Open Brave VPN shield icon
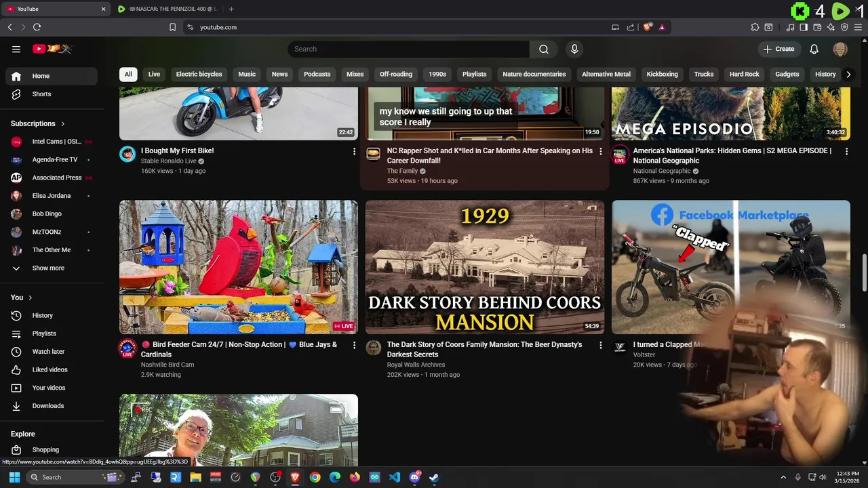This screenshot has width=868, height=488. [844, 27]
